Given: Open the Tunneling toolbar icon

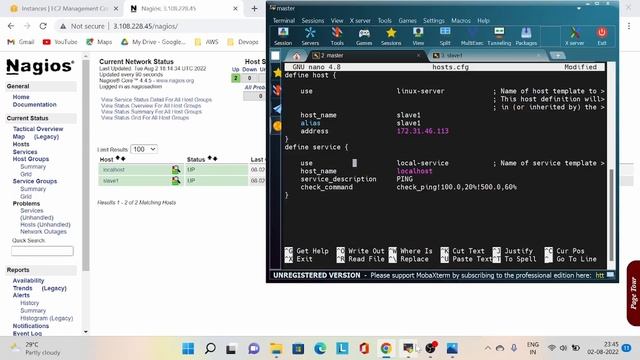Looking at the screenshot, I should [x=499, y=36].
